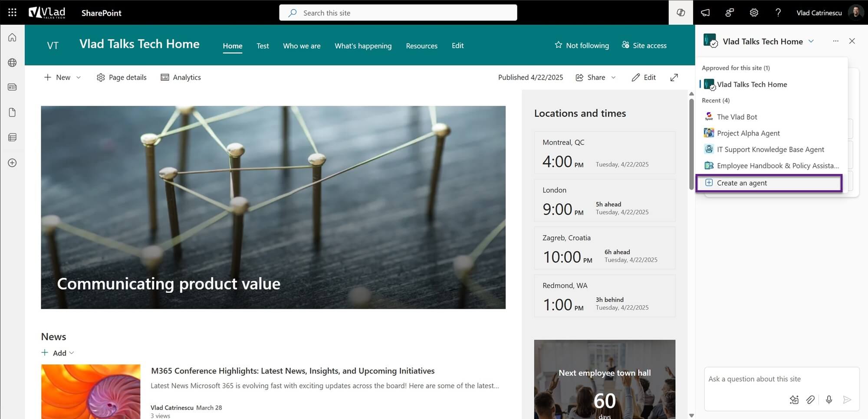The height and width of the screenshot is (419, 868).
Task: Expand the New dropdown chevron
Action: click(x=79, y=77)
